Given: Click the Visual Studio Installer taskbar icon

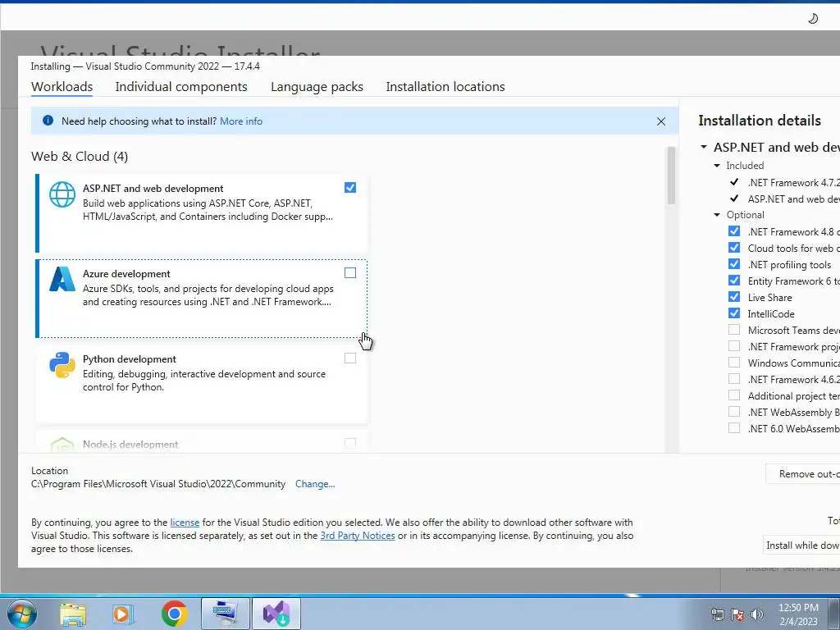Looking at the screenshot, I should click(x=276, y=614).
